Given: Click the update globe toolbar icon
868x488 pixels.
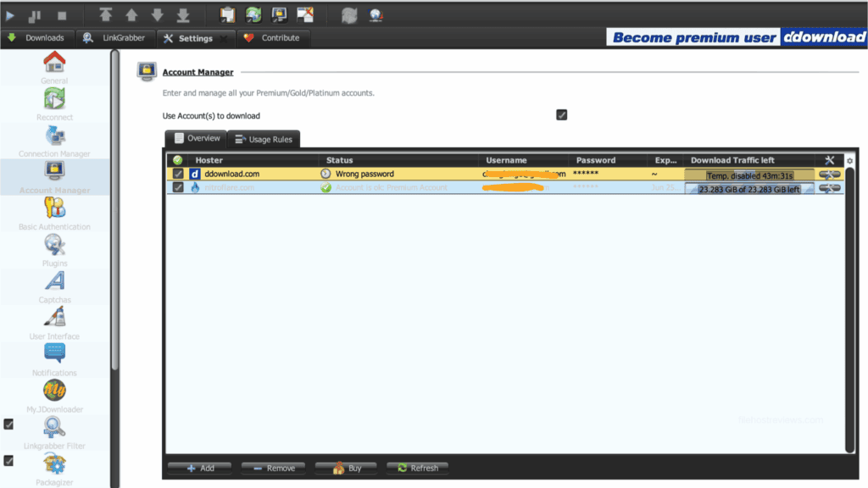Looking at the screenshot, I should [376, 15].
